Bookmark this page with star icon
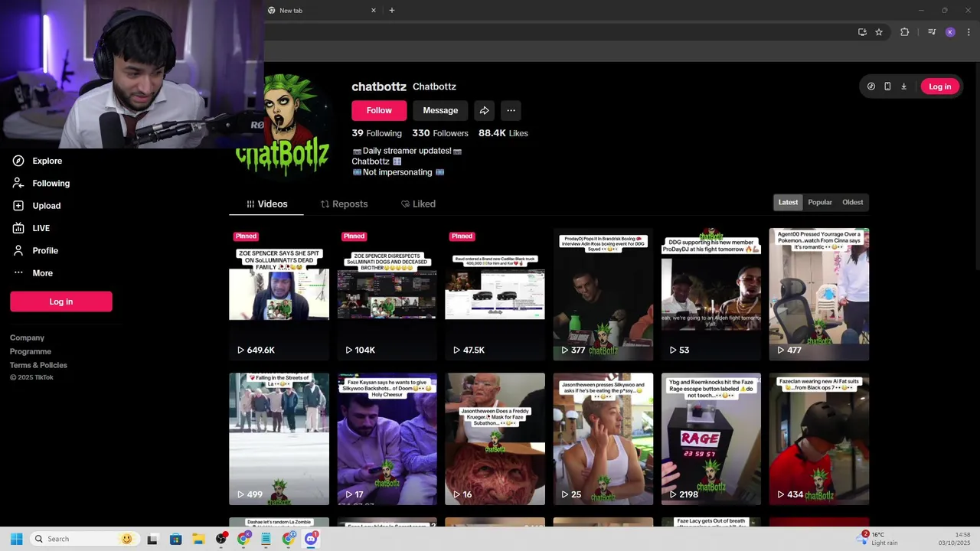The height and width of the screenshot is (551, 980). [x=879, y=32]
